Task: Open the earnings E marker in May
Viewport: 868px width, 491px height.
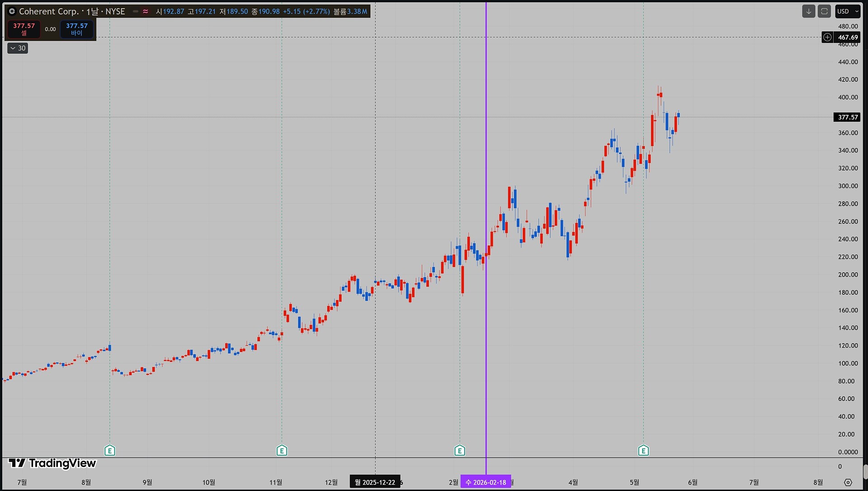Action: tap(643, 450)
